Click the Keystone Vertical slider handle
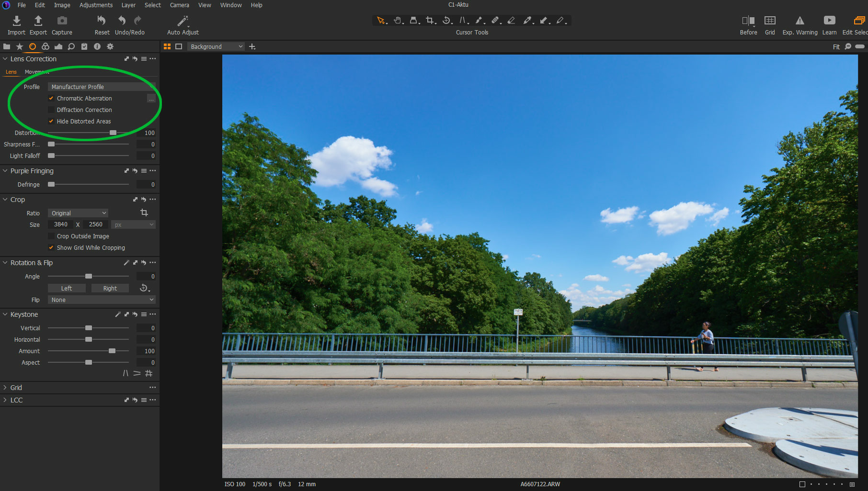This screenshot has height=491, width=868. [89, 328]
